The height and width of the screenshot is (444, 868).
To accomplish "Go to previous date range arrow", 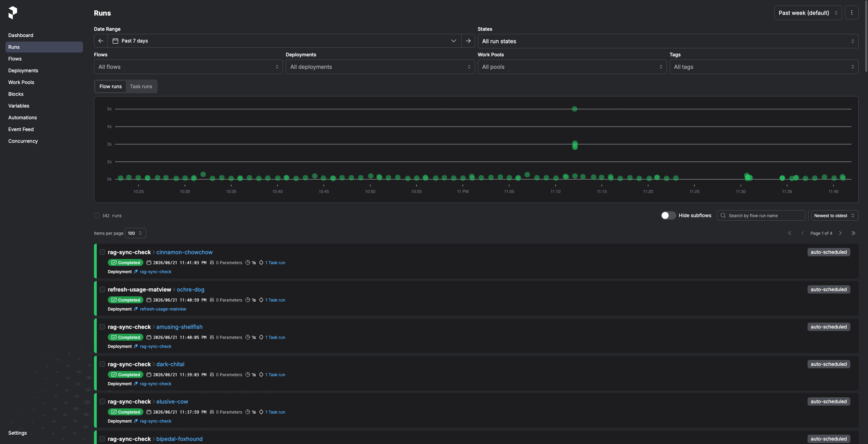I will pos(101,41).
